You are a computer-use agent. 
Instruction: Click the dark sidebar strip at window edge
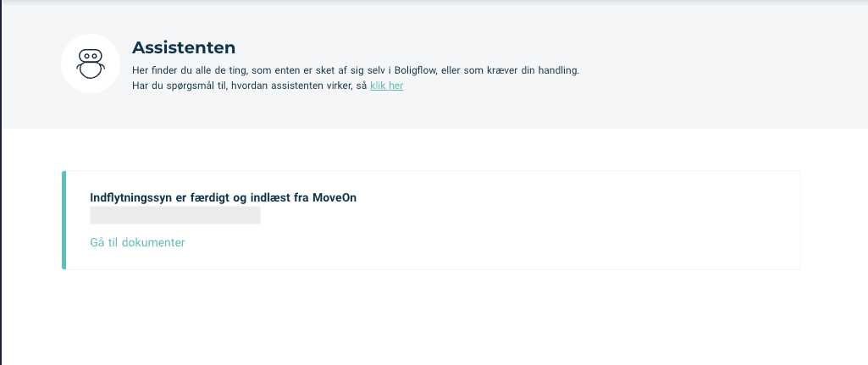click(x=1, y=182)
